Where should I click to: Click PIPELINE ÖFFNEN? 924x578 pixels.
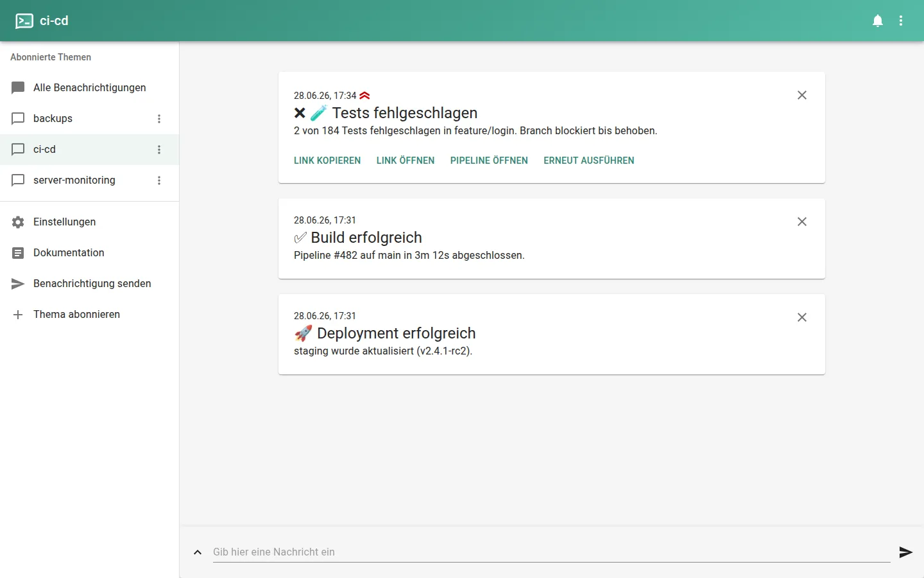click(x=489, y=161)
